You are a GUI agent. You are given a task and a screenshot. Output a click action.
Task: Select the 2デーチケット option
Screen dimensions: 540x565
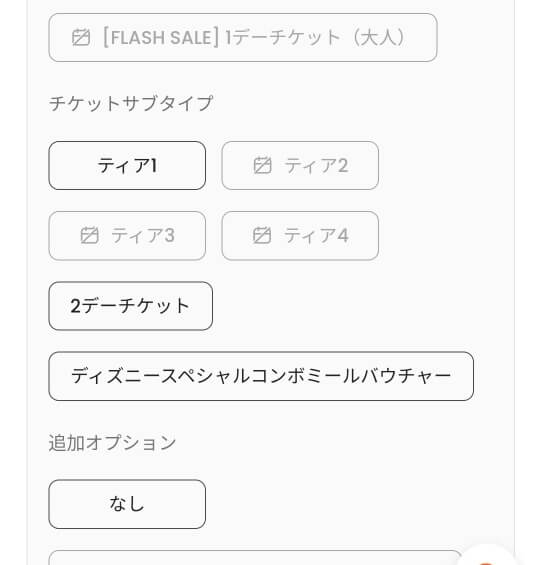(x=130, y=306)
